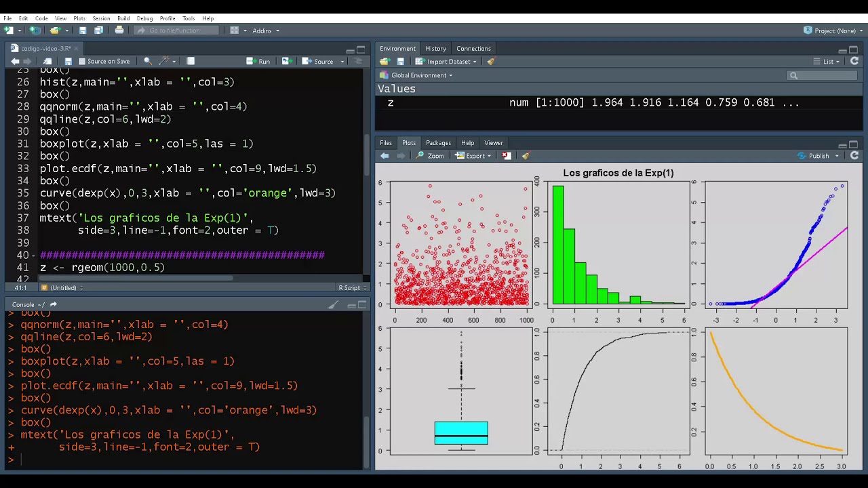This screenshot has height=488, width=868.
Task: Re-run the previous code region
Action: [286, 61]
